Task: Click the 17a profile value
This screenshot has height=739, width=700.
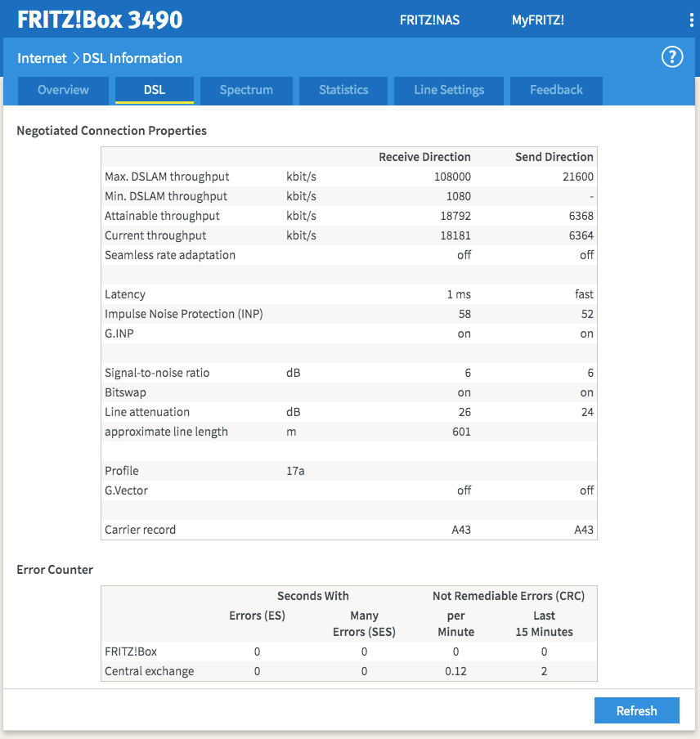Action: click(295, 471)
